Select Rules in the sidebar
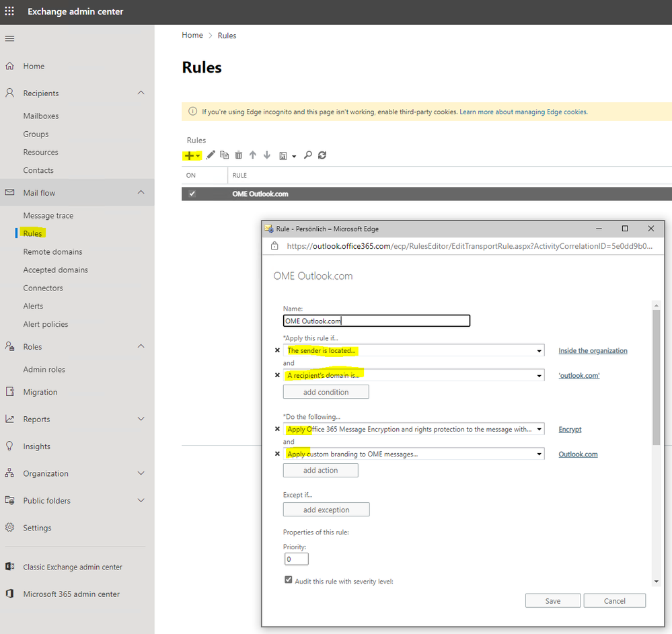 32,233
